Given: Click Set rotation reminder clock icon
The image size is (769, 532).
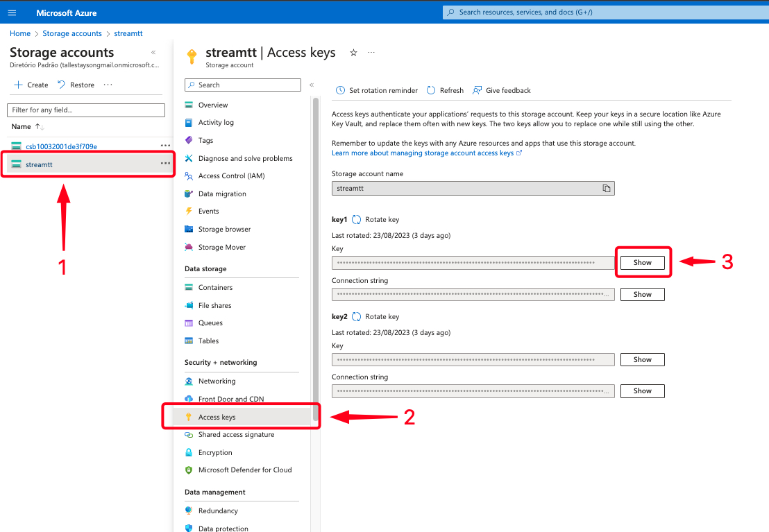Looking at the screenshot, I should (340, 90).
